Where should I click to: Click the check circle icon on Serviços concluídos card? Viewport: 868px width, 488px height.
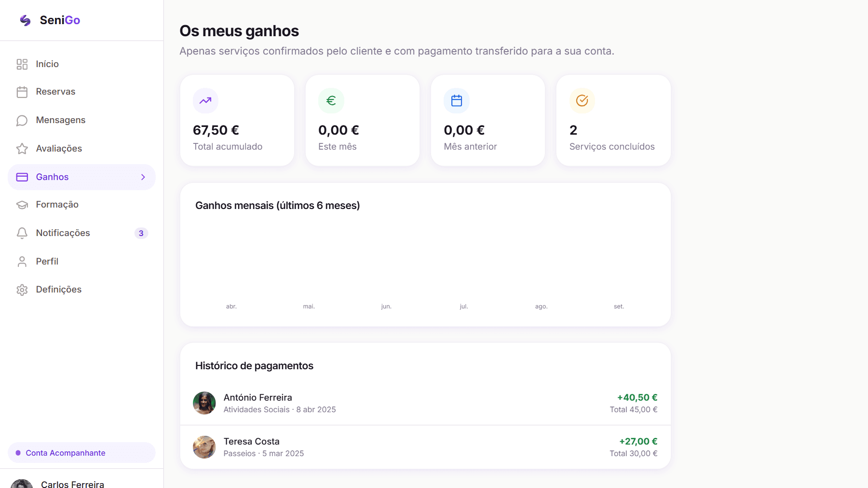(582, 100)
